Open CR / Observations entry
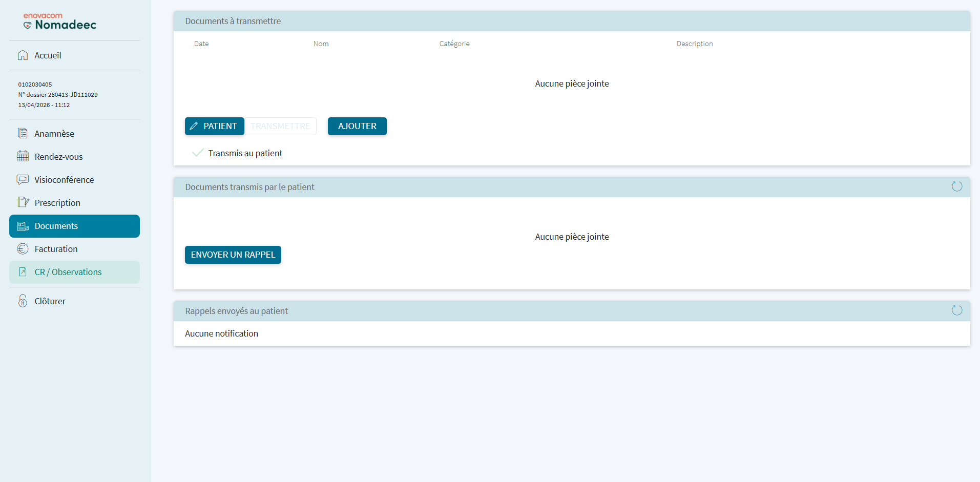This screenshot has height=482, width=980. tap(74, 272)
